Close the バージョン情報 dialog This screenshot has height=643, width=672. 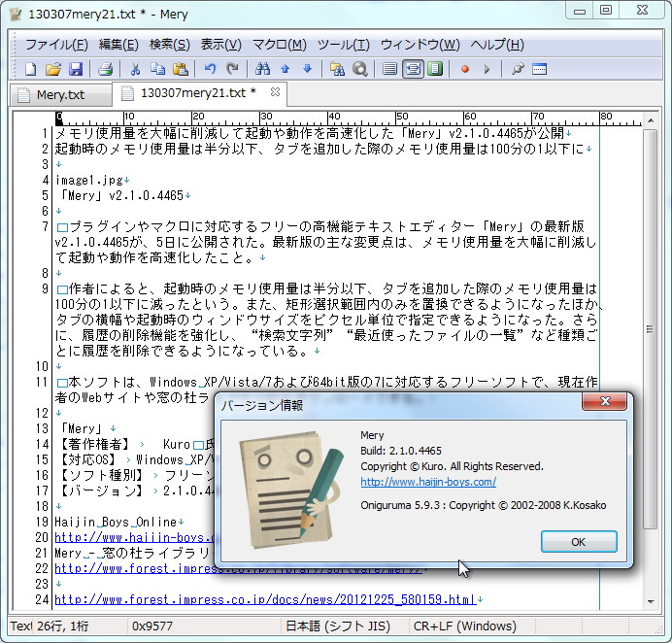pyautogui.click(x=605, y=401)
